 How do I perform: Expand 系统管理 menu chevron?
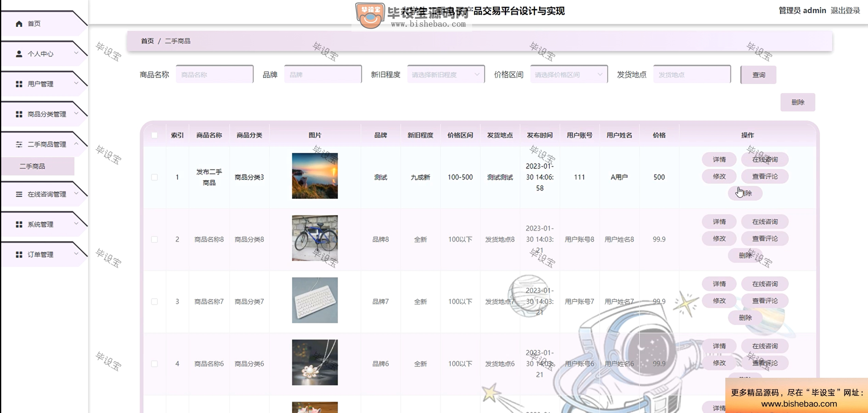pos(77,223)
